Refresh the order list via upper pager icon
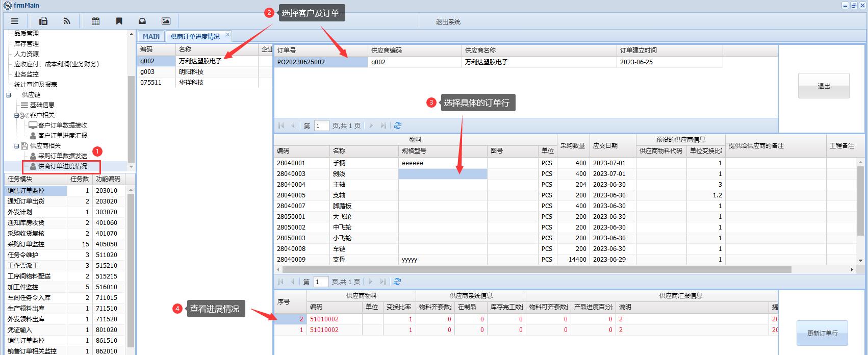The image size is (868, 355). (x=398, y=125)
